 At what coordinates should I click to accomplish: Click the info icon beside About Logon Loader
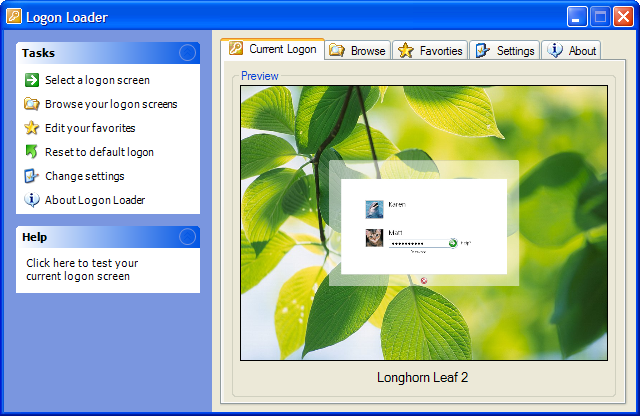click(31, 200)
